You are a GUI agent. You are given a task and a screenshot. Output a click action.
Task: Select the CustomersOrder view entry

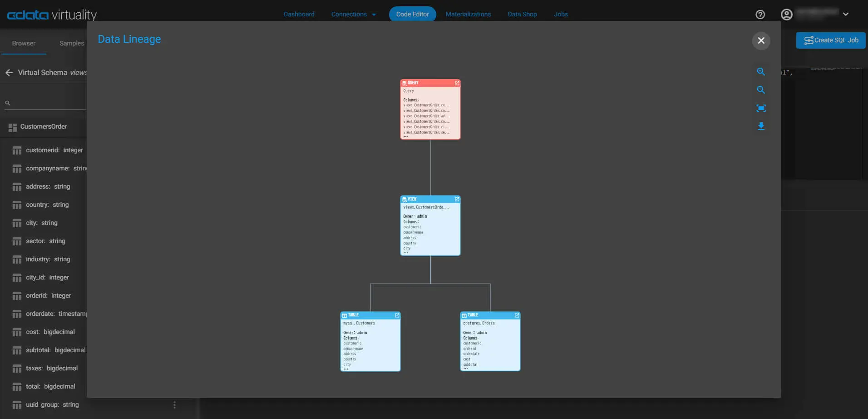[x=44, y=127]
